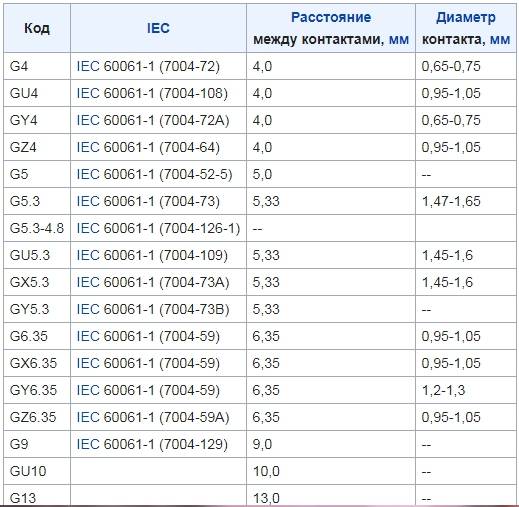Image resolution: width=519 pixels, height=507 pixels.
Task: Click the IEC link in the G5 row
Action: [88, 174]
